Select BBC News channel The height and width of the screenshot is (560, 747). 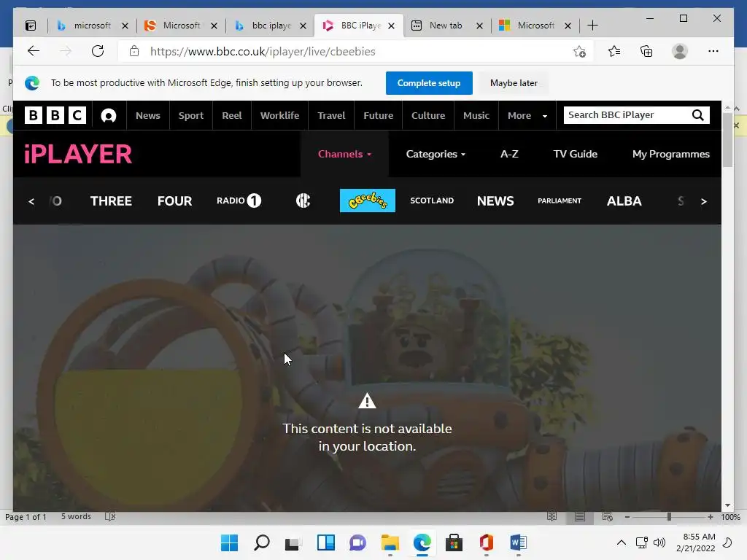[495, 201]
